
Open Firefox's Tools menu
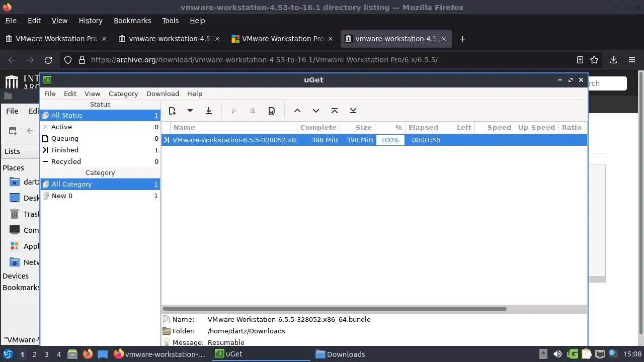click(170, 21)
